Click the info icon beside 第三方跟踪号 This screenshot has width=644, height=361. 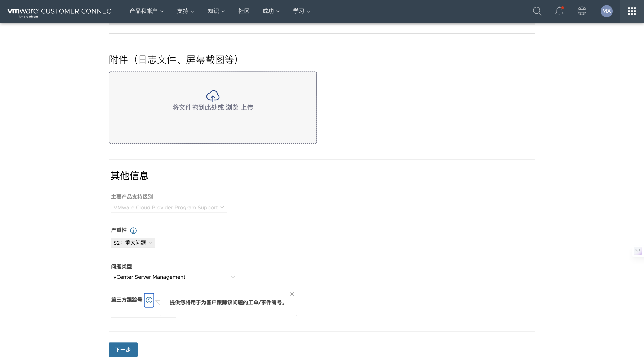point(149,300)
